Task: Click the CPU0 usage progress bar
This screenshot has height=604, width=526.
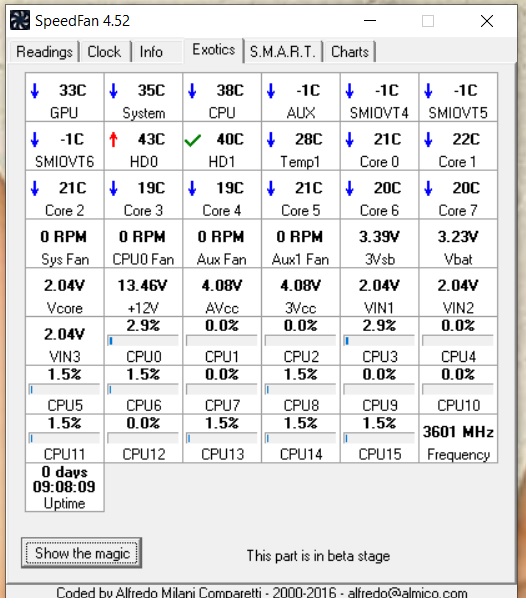Action: 143,341
